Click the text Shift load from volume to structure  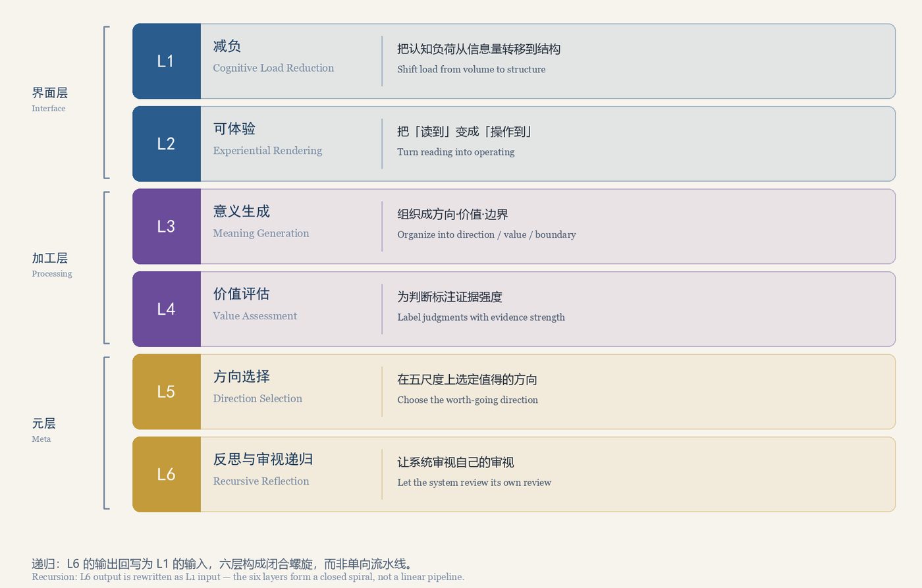pyautogui.click(x=472, y=69)
